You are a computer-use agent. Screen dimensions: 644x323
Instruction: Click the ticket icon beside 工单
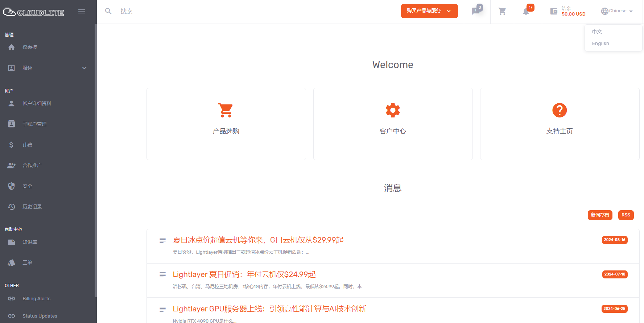12,262
